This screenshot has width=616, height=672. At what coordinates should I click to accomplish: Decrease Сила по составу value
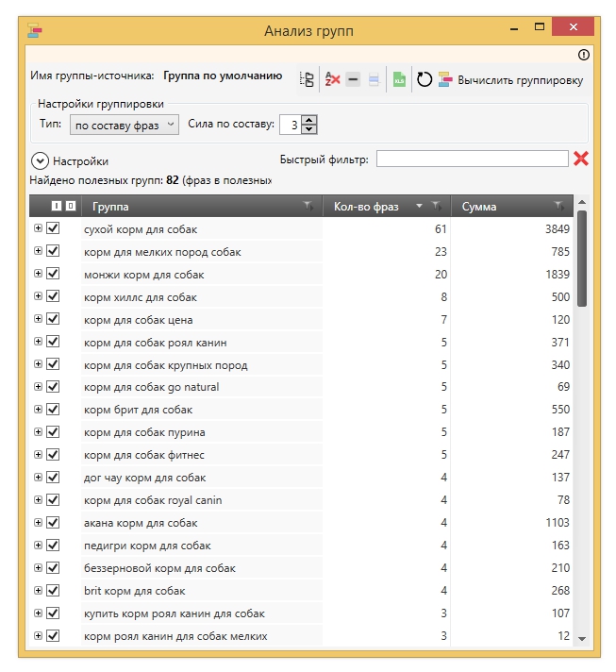(309, 129)
